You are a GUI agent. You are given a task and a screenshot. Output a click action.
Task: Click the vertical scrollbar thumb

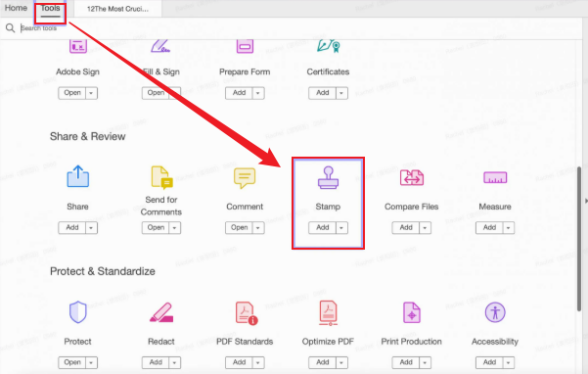pyautogui.click(x=580, y=239)
